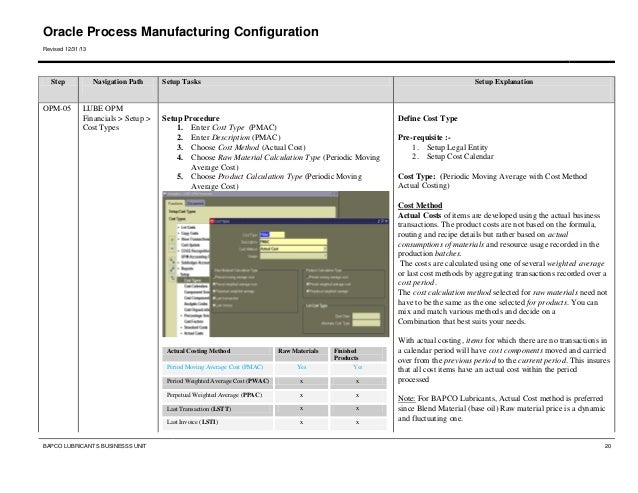Screen dimensions: 638x493
Task: Click the Expand All icon in Navigator sidebar
Action: coord(172,269)
